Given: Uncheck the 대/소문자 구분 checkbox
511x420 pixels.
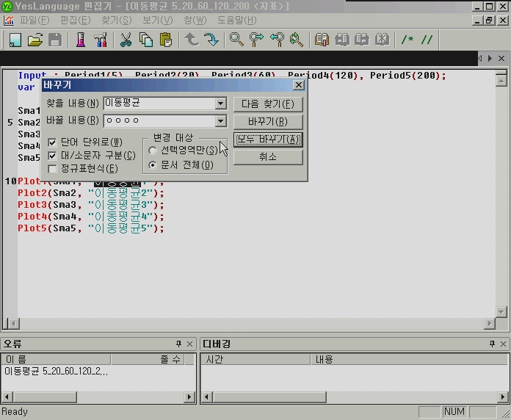Looking at the screenshot, I should 52,156.
